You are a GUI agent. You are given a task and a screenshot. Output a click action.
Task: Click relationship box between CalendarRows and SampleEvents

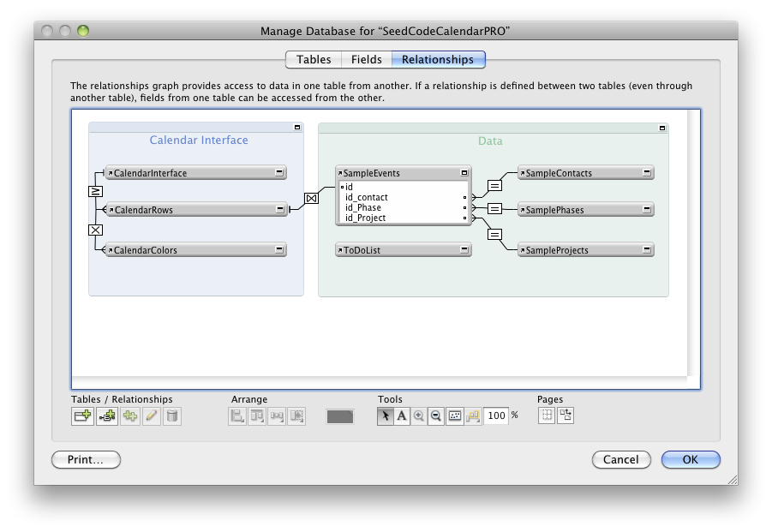click(312, 199)
